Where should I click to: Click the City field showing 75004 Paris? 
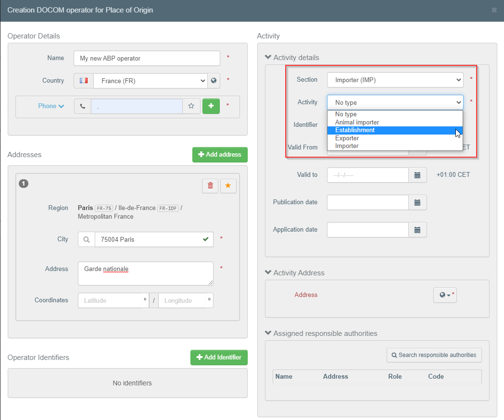pos(154,239)
